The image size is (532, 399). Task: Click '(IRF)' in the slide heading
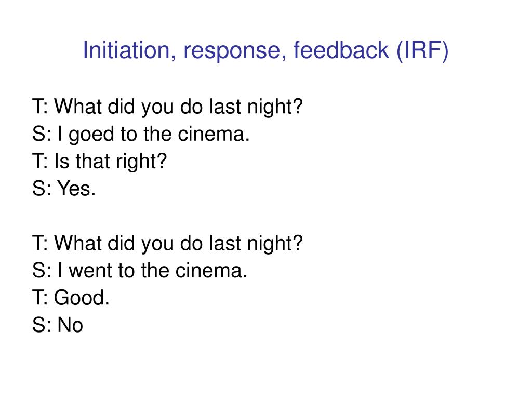tap(422, 51)
